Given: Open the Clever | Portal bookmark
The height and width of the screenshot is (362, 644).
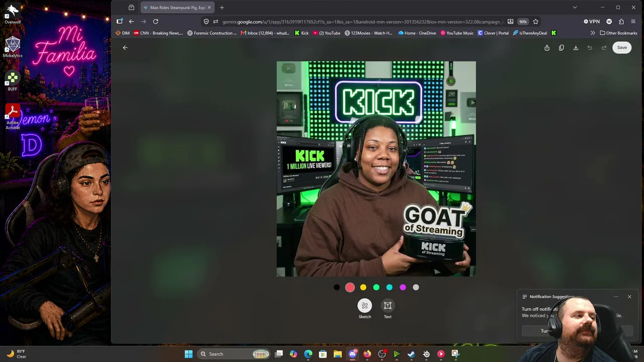Looking at the screenshot, I should (493, 33).
